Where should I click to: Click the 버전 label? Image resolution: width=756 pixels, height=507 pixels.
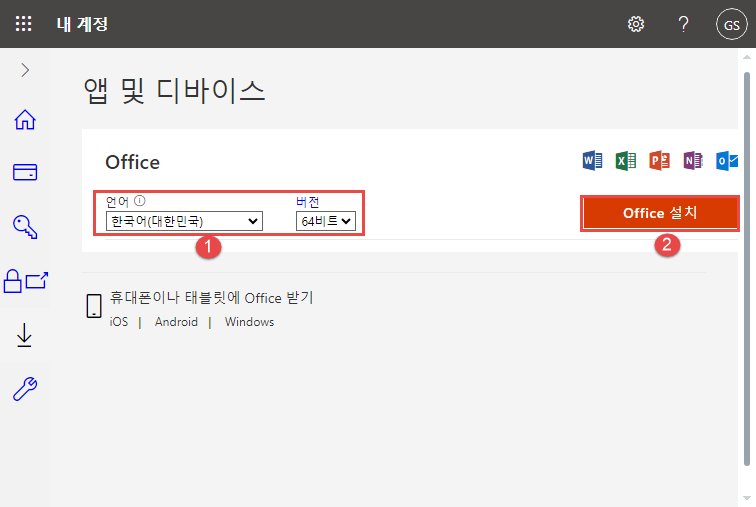tap(308, 201)
